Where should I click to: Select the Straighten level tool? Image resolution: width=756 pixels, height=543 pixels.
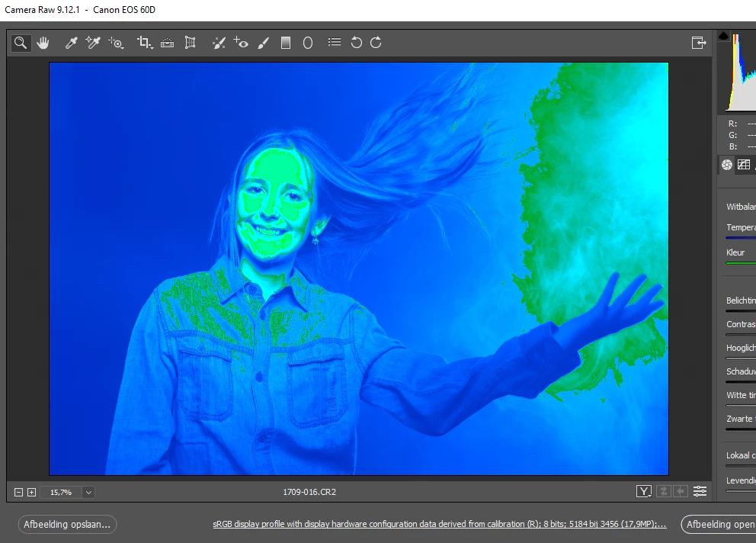point(168,43)
